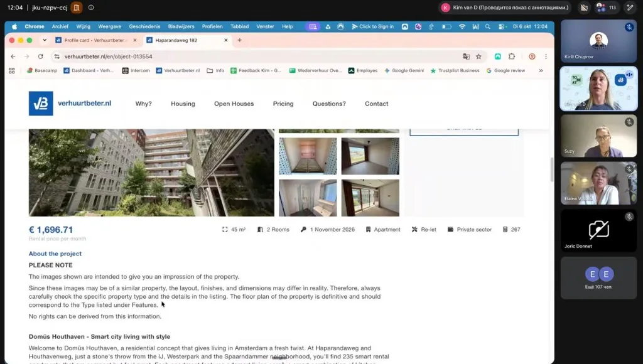Open macOS Control Center icon
643x364 pixels.
point(502,26)
